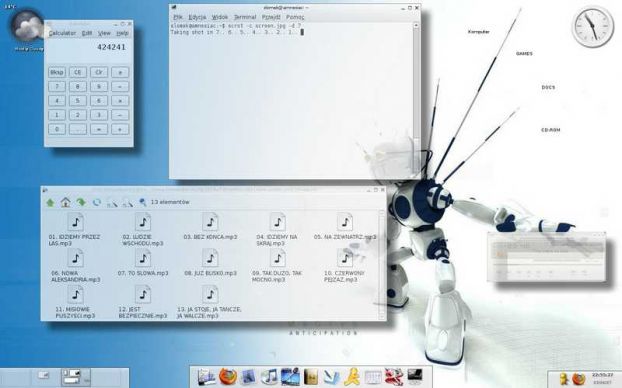Screen dimensions: 622x388
Task: Click digit 5 on calculator
Action: (78, 101)
